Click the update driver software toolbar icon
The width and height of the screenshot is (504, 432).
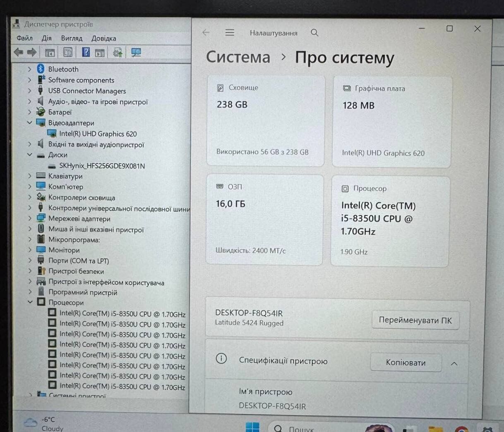click(x=118, y=52)
